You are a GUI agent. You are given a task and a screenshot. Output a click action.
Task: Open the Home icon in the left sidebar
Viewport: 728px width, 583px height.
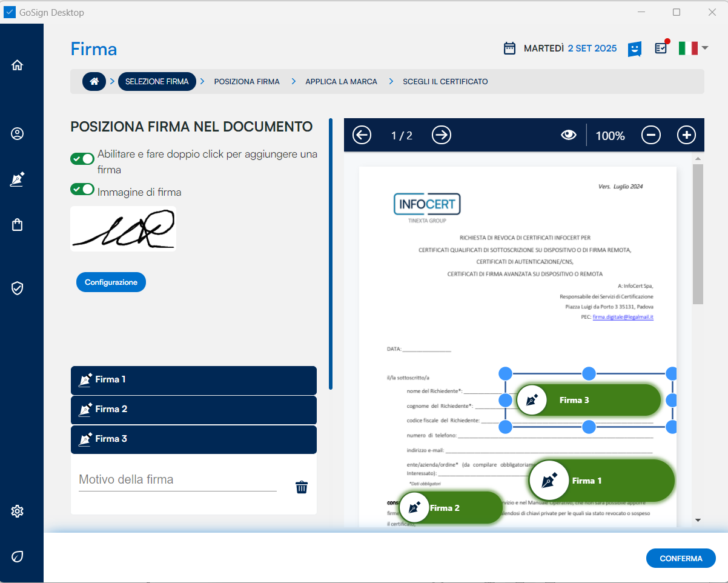coord(17,65)
